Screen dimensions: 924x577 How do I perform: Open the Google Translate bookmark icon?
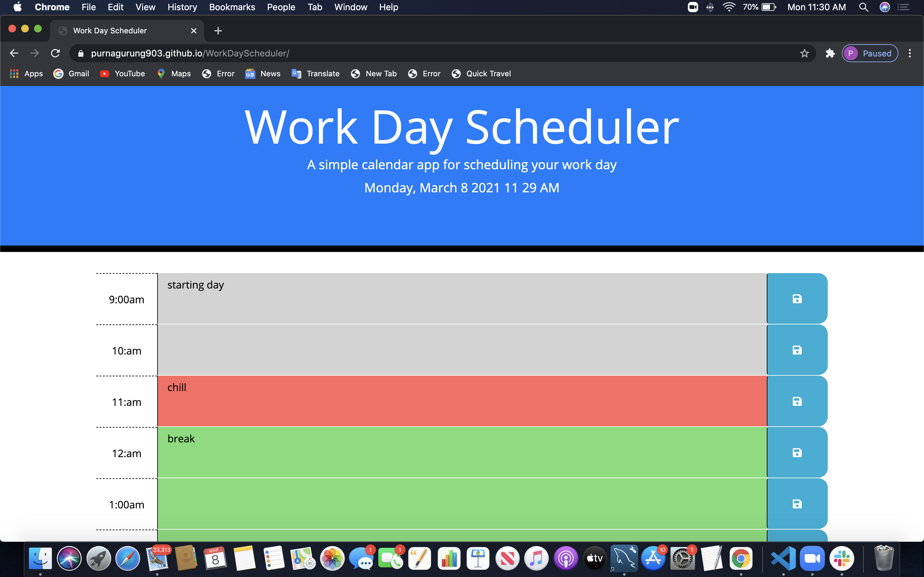tap(296, 74)
